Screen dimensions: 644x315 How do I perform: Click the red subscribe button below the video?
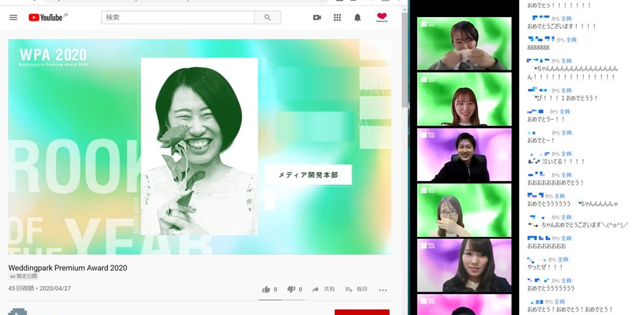[x=362, y=312]
